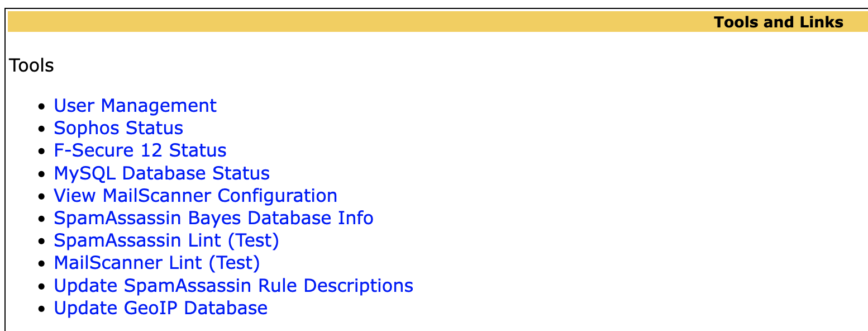Click the Tools and Links header

(x=779, y=22)
